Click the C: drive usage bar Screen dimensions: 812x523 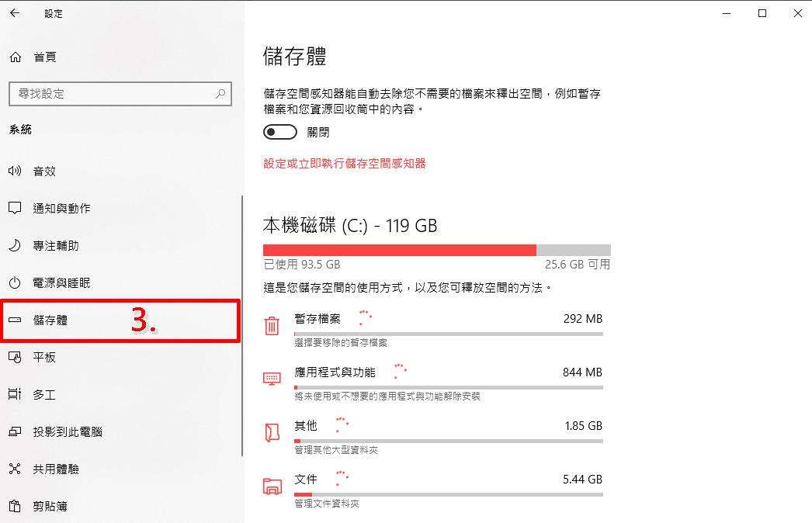tap(436, 250)
